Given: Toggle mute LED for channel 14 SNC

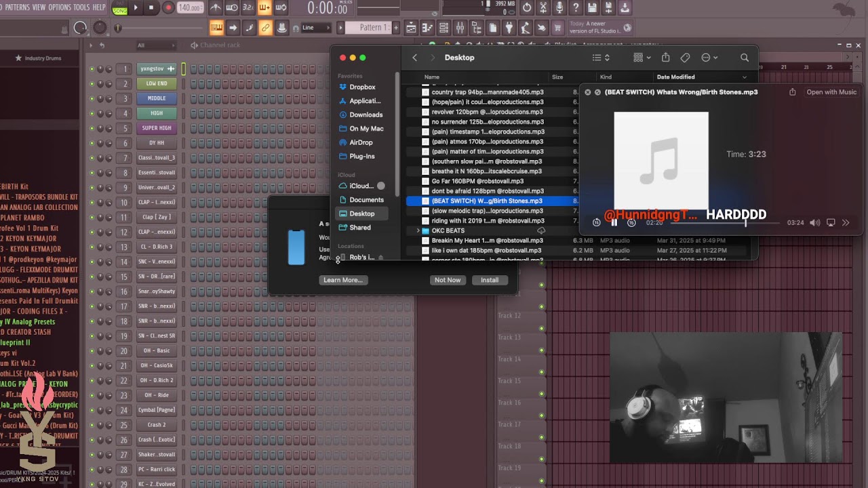Looking at the screenshot, I should pos(92,262).
